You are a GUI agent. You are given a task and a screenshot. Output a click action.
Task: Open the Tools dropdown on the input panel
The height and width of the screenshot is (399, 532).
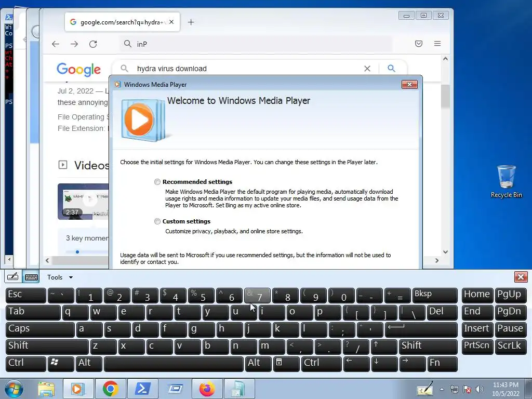point(60,277)
